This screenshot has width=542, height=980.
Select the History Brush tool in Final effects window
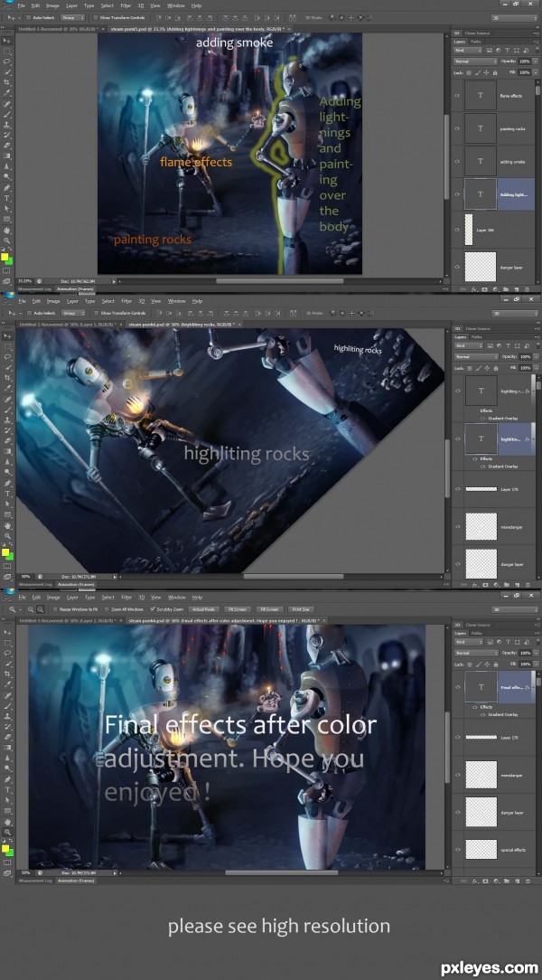(7, 726)
